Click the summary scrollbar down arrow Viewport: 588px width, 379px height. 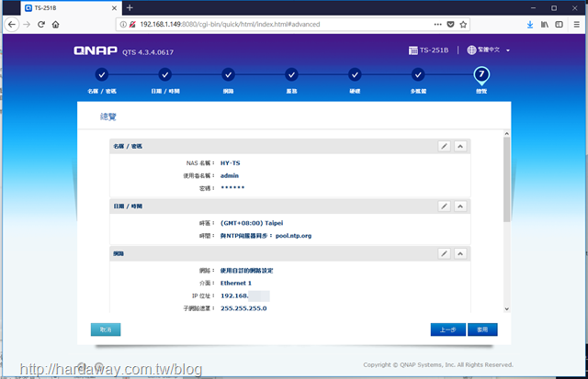506,309
